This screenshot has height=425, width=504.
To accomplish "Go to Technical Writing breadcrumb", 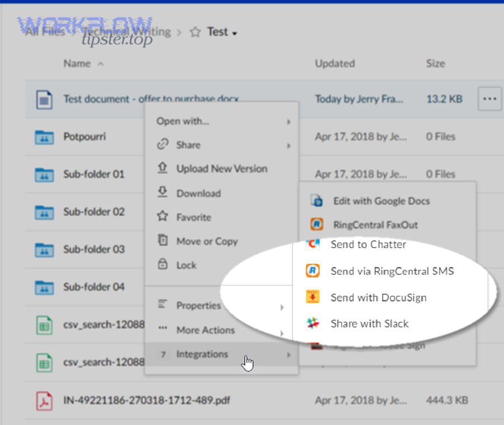I will pyautogui.click(x=126, y=31).
